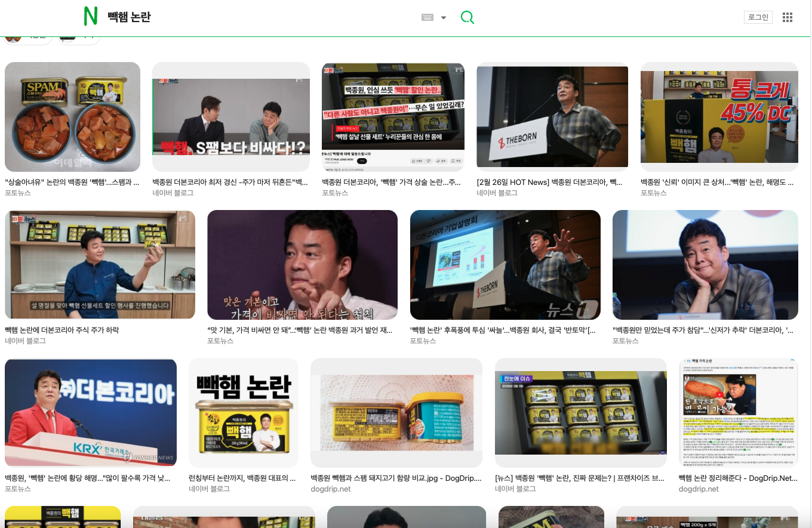This screenshot has width=812, height=528.
Task: Expand the keyboard input dropdown arrow
Action: (444, 17)
